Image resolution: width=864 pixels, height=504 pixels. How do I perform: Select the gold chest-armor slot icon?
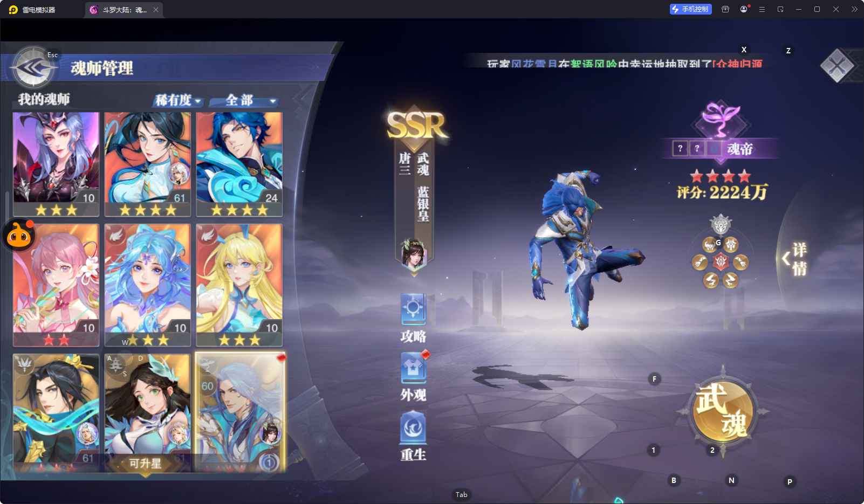[731, 245]
